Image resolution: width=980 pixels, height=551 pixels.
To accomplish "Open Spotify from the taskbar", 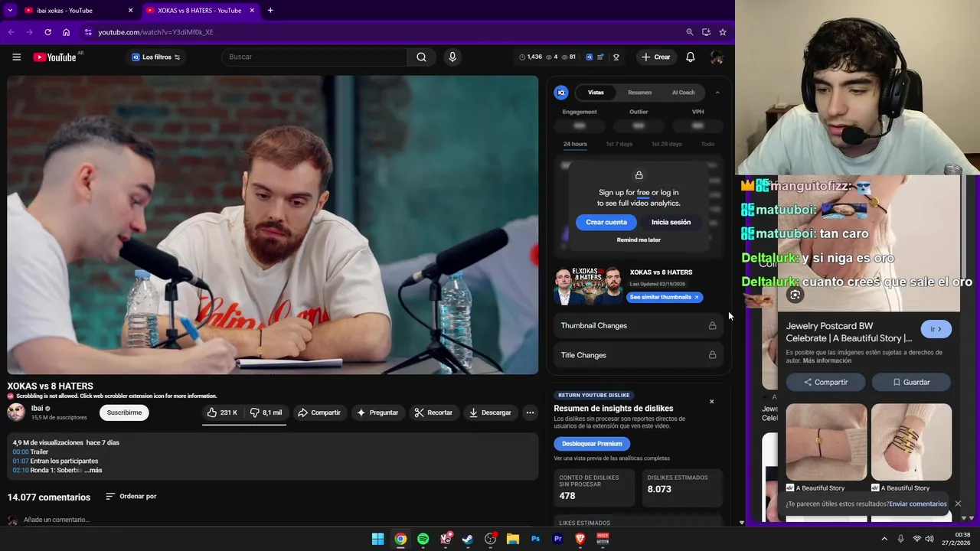I will coord(423,539).
